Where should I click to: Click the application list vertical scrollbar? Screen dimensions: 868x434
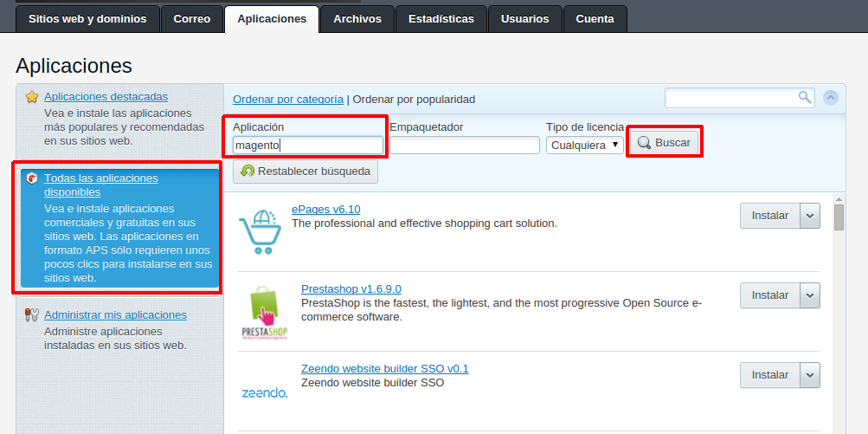[839, 312]
